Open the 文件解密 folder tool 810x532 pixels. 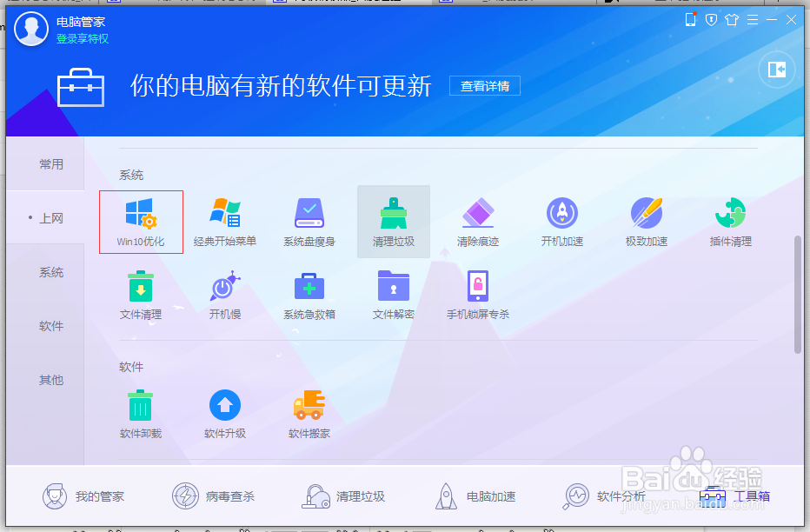point(394,295)
